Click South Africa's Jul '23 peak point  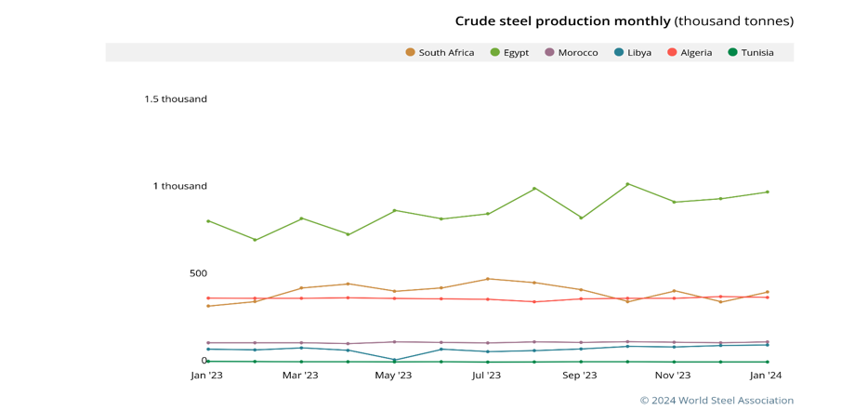click(488, 279)
